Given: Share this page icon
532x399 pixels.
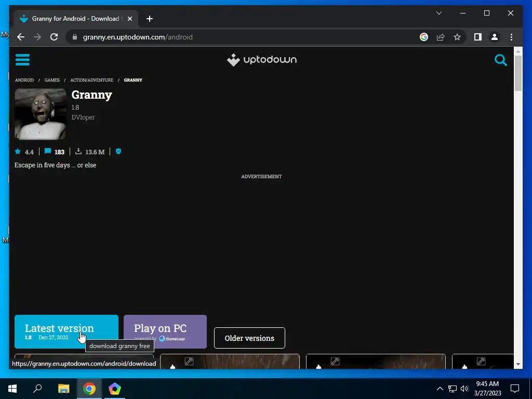Looking at the screenshot, I should (441, 37).
